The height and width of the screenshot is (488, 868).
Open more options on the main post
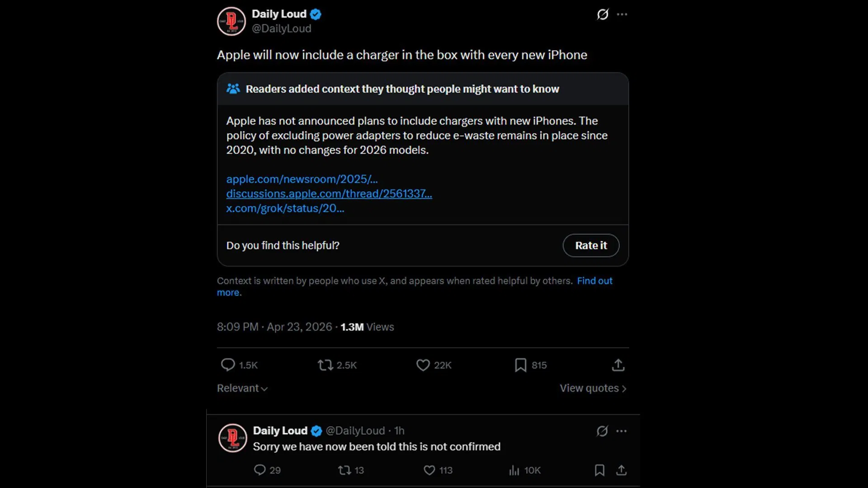(622, 14)
